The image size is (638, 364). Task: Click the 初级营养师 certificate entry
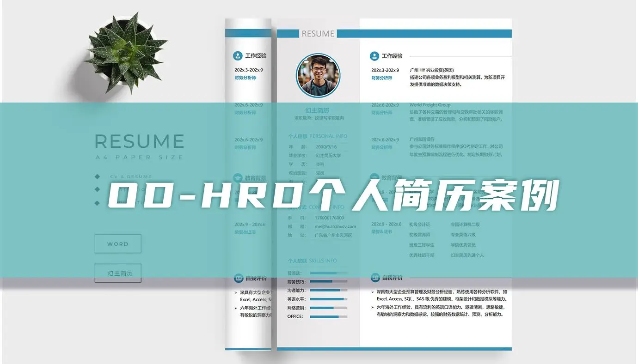[420, 235]
